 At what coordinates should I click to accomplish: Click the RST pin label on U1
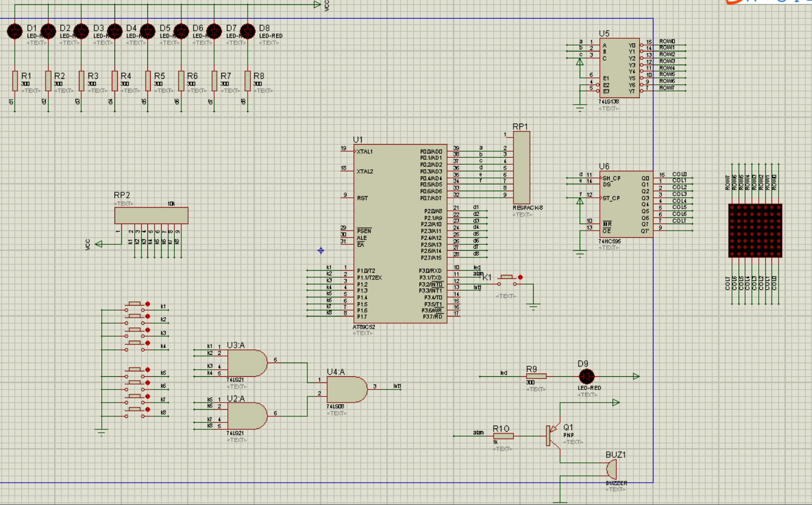pyautogui.click(x=363, y=198)
